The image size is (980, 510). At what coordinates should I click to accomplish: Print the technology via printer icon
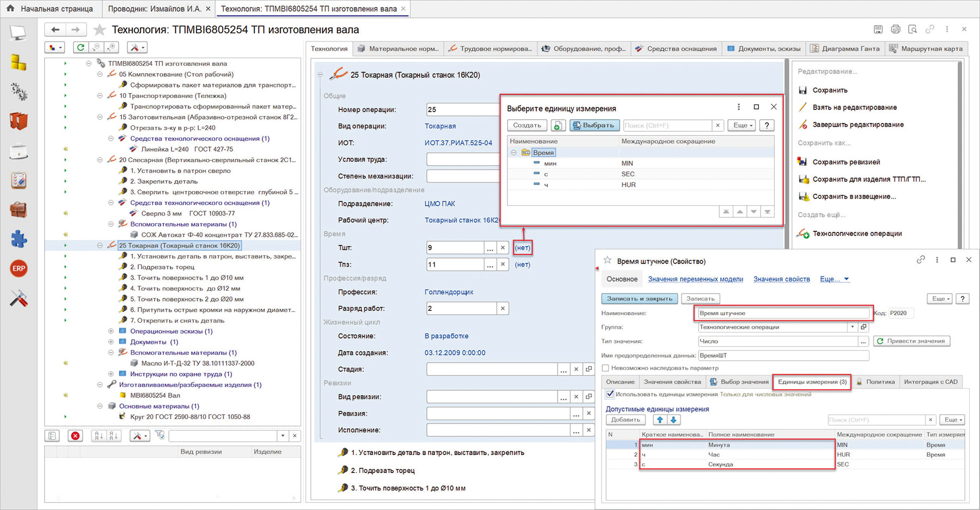pyautogui.click(x=896, y=29)
